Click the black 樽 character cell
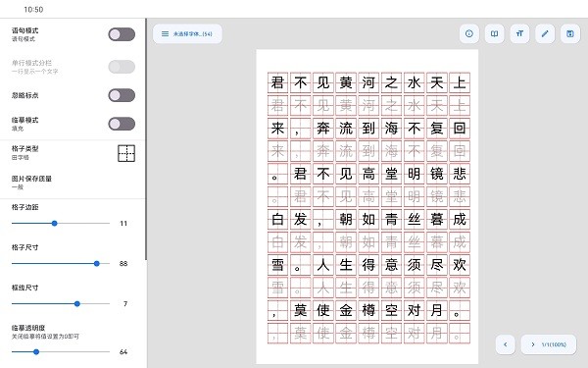This screenshot has height=368, width=588. pos(368,310)
